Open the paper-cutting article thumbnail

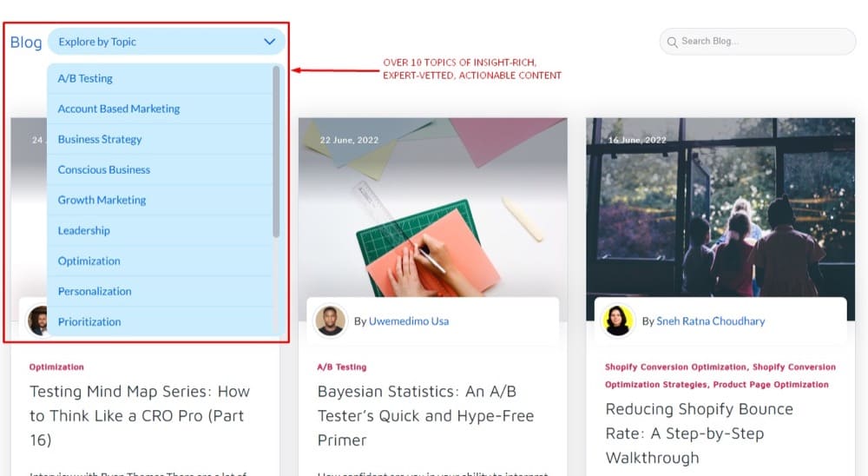[x=433, y=208]
